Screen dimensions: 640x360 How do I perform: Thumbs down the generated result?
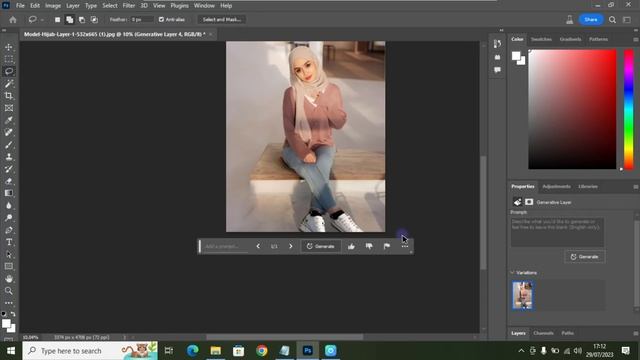point(369,246)
